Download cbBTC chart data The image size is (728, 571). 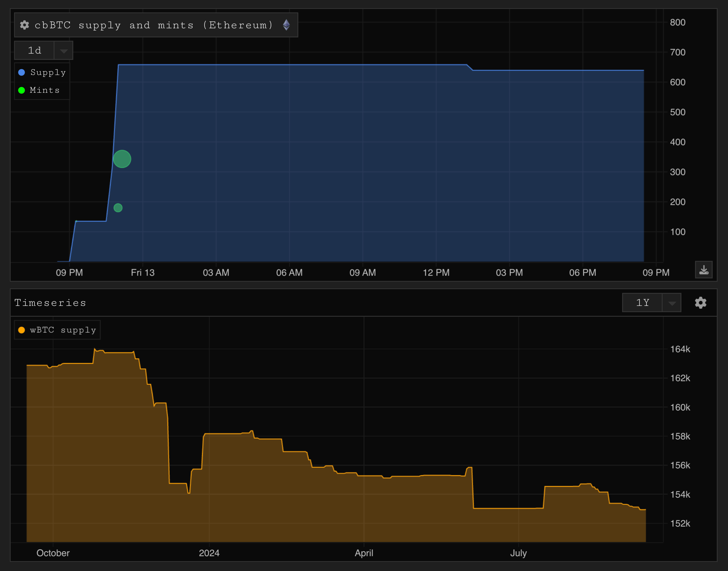pos(704,270)
